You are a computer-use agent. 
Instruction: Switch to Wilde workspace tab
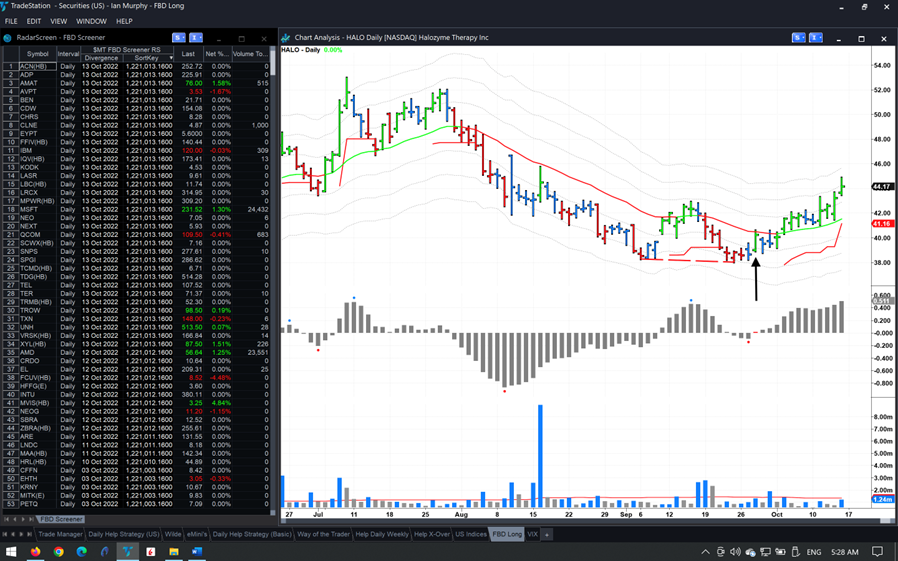point(173,534)
